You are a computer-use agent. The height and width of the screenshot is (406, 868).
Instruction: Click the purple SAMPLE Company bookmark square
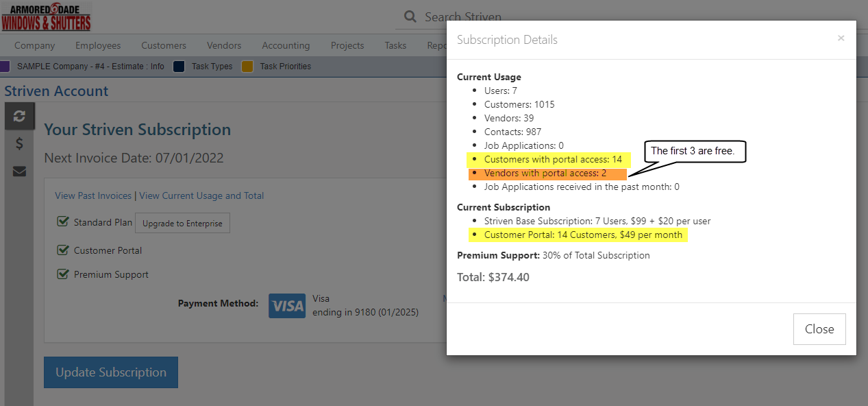pyautogui.click(x=5, y=67)
